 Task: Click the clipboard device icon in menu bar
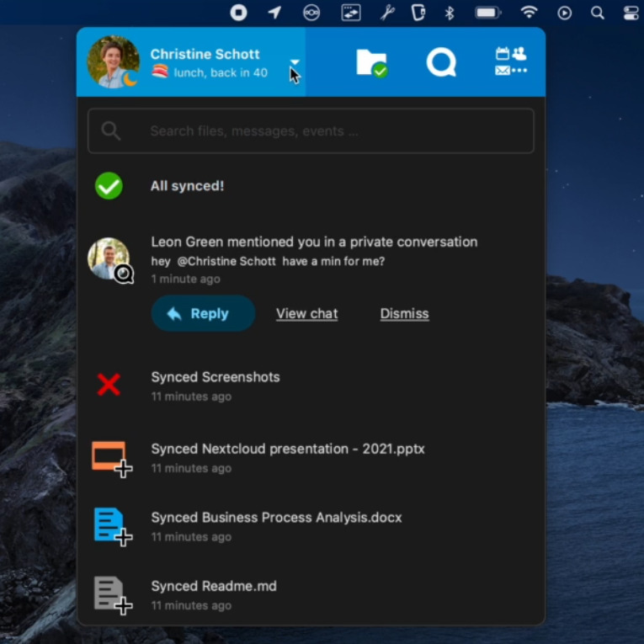coord(418,13)
